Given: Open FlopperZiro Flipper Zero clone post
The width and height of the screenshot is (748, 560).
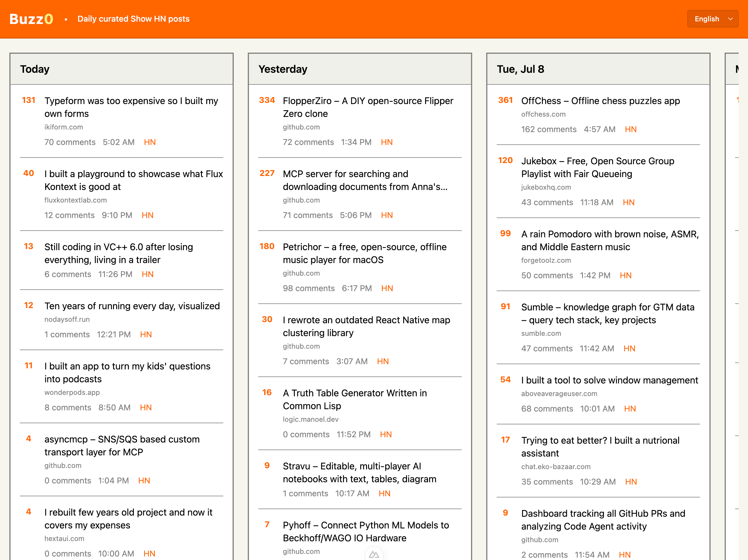Looking at the screenshot, I should 368,107.
